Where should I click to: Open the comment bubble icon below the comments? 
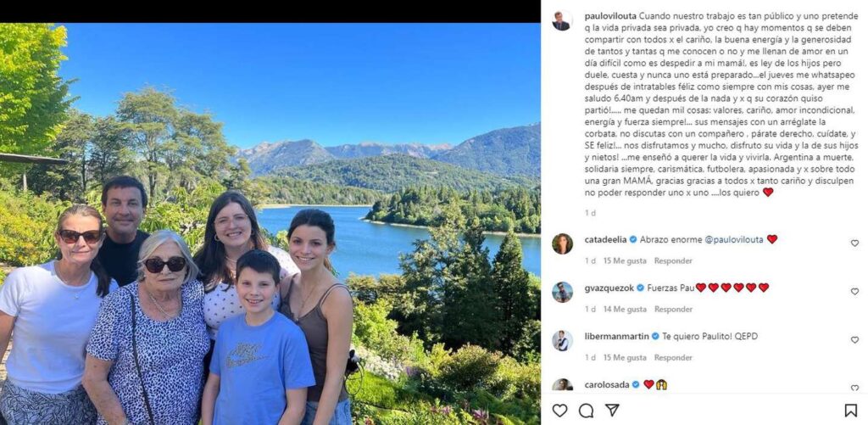[586, 411]
